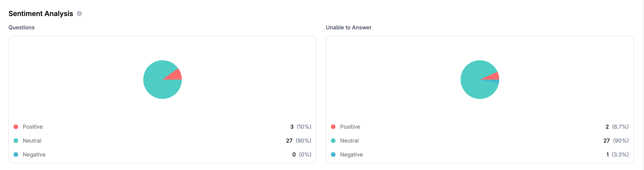Open the Unable to Answer section heading
The image size is (644, 170).
(348, 27)
